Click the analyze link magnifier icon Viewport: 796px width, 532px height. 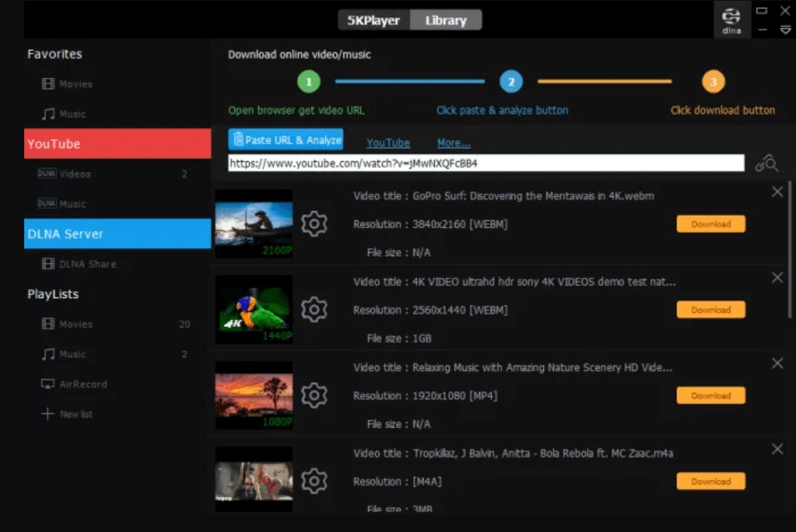(x=766, y=163)
